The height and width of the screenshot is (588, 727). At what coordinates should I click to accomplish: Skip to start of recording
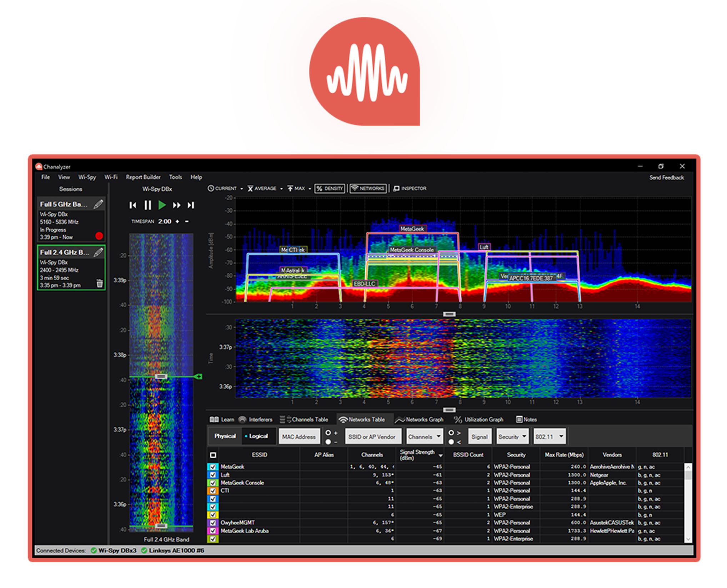tap(133, 205)
